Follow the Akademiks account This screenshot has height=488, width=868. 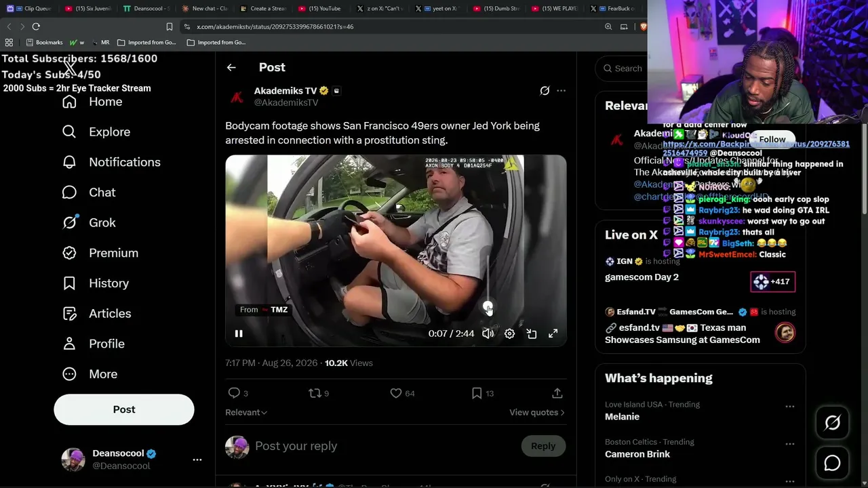772,139
